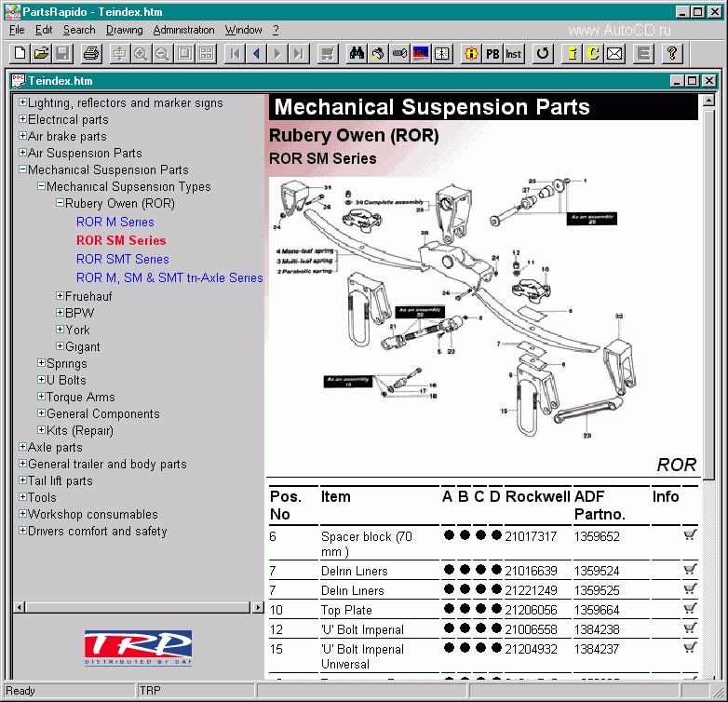The image size is (728, 702).
Task: Go to last page arrow icon
Action: click(299, 54)
